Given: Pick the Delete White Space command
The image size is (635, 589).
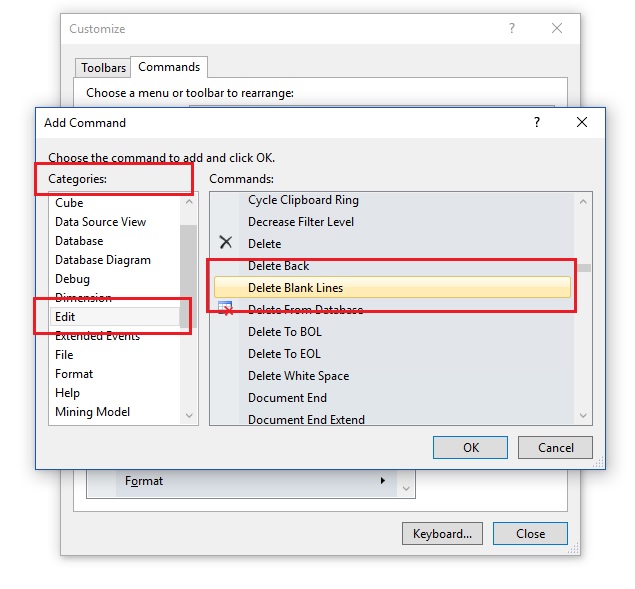Looking at the screenshot, I should pyautogui.click(x=298, y=376).
